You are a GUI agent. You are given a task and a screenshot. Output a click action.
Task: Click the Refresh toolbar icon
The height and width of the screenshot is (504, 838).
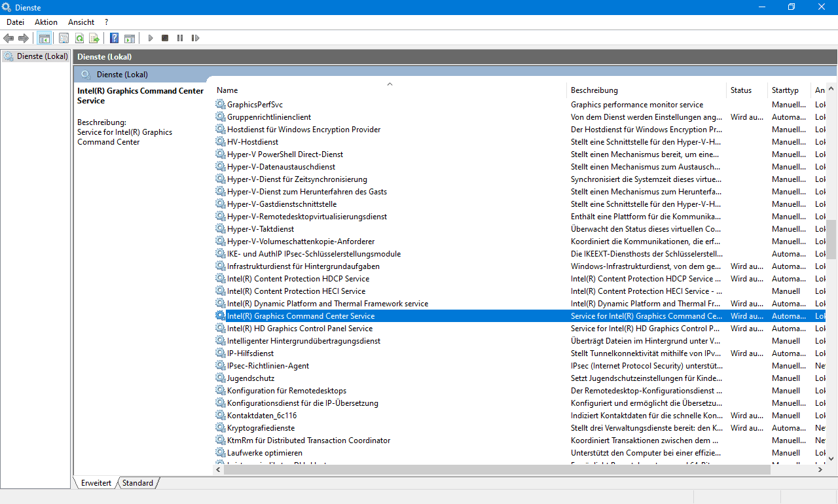click(79, 38)
